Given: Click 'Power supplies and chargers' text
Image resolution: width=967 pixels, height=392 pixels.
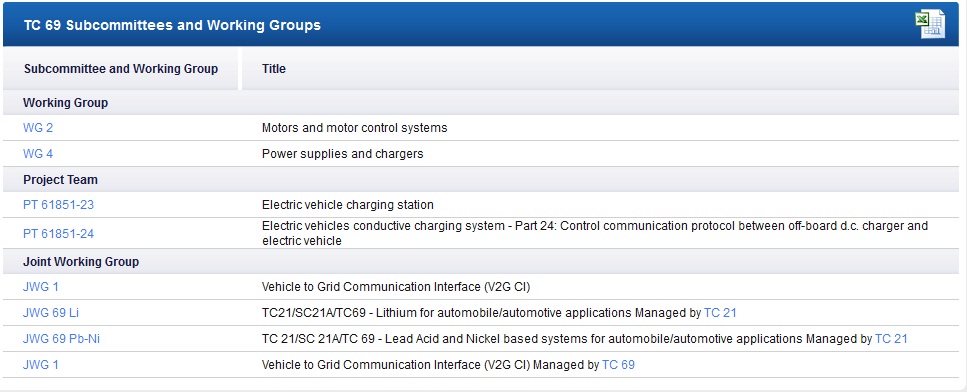Looking at the screenshot, I should pos(343,154).
